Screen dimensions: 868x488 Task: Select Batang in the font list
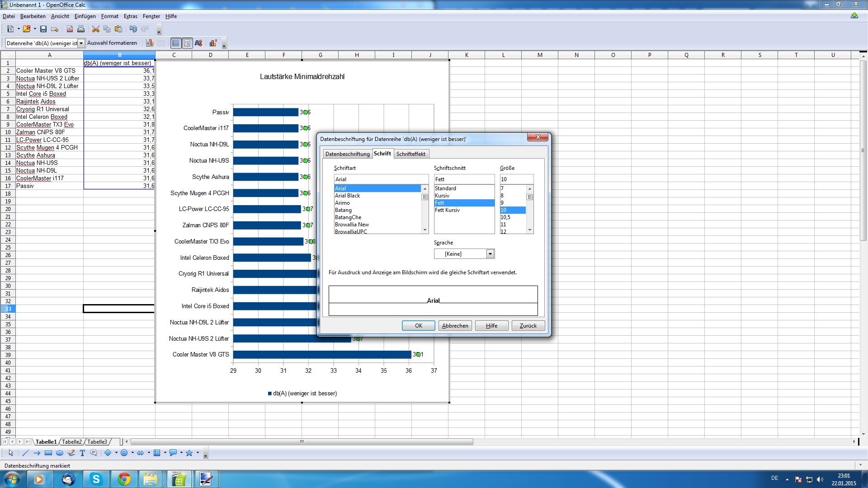point(377,210)
